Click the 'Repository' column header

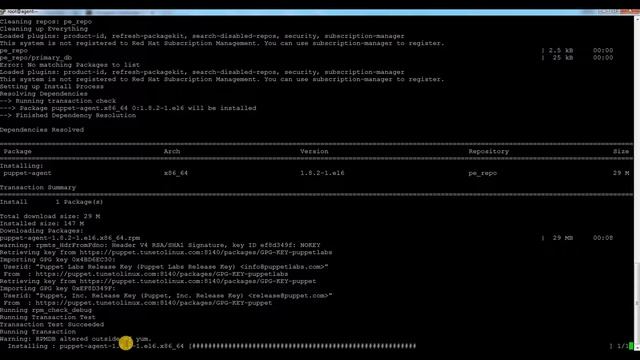(489, 151)
